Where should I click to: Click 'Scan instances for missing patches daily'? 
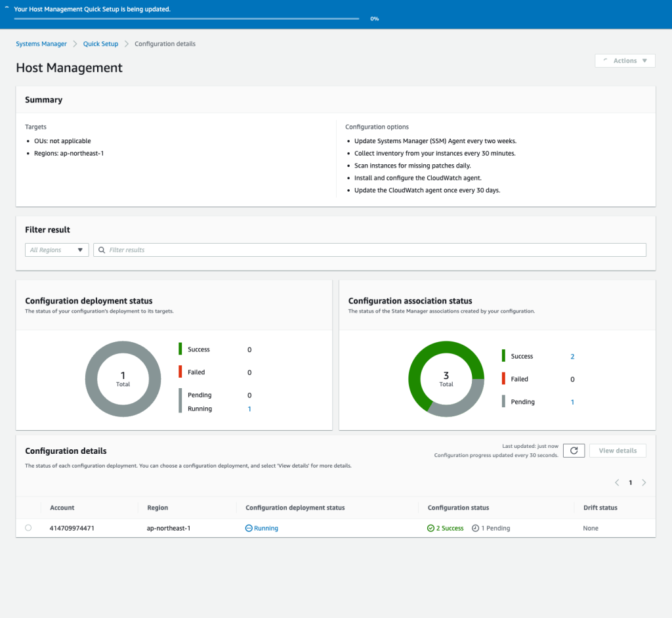coord(412,166)
